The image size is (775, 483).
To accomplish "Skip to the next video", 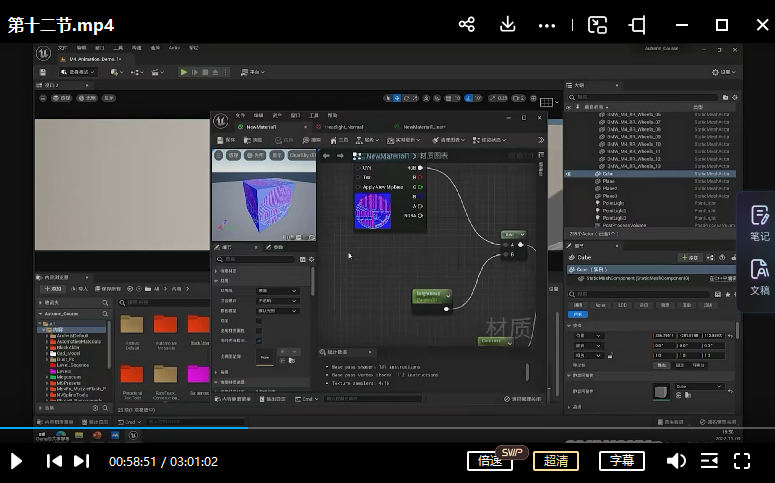I will 82,461.
